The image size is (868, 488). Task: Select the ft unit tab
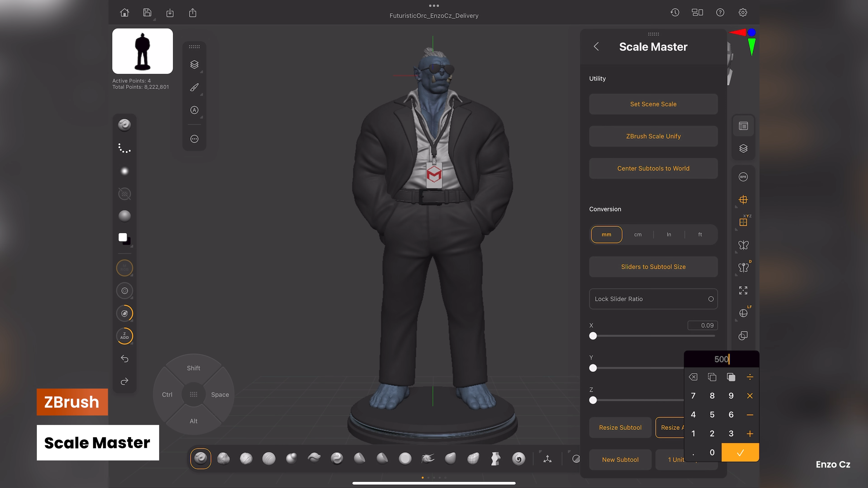[x=700, y=235]
